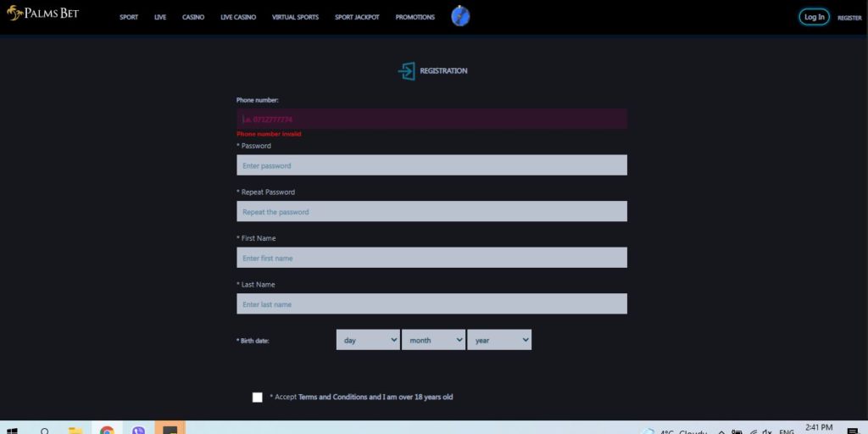Click the REGISTER link
Screen dimensions: 868x434
click(x=849, y=18)
